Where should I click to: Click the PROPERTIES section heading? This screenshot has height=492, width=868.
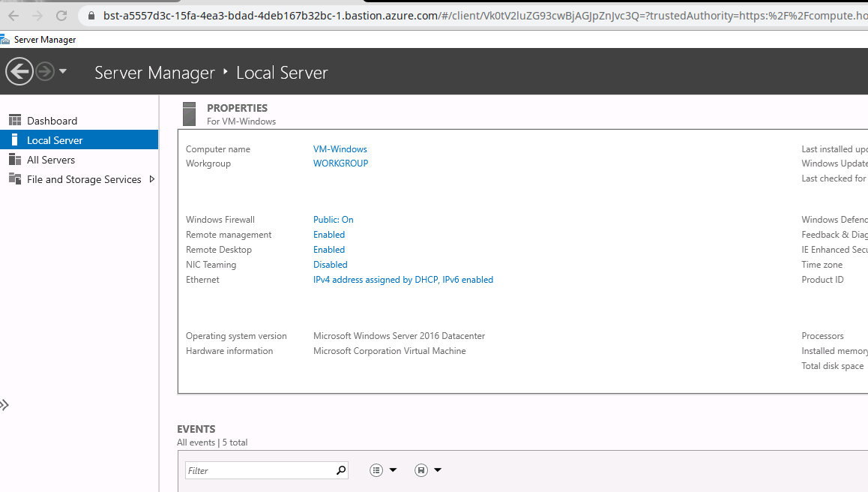pos(237,108)
